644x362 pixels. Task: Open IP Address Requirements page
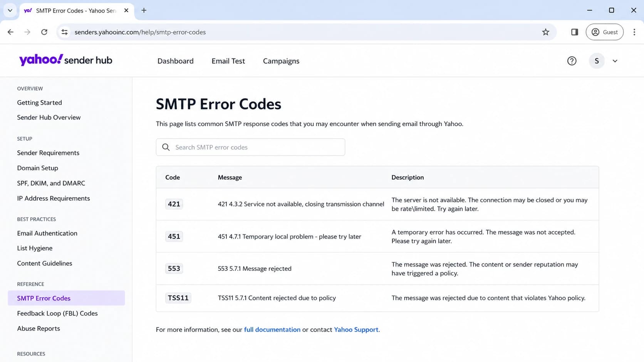click(x=53, y=198)
